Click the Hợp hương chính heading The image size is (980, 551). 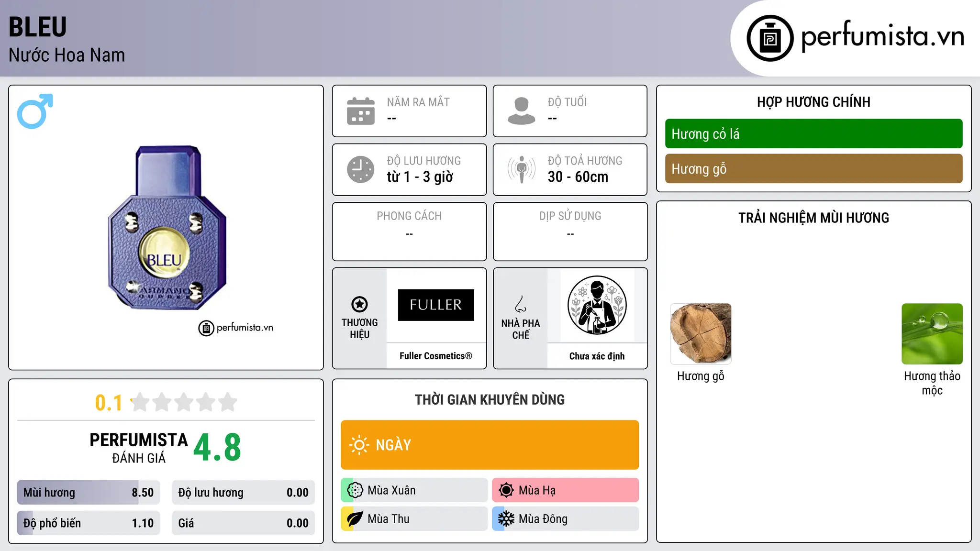tap(813, 102)
